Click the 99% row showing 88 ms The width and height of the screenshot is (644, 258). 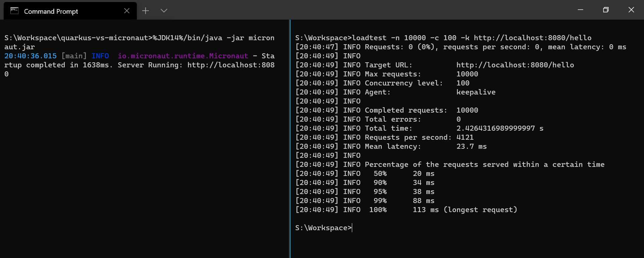tap(365, 201)
